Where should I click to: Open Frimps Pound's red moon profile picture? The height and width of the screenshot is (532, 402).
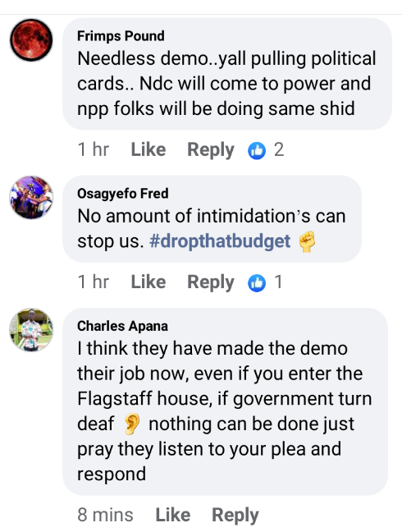click(31, 40)
